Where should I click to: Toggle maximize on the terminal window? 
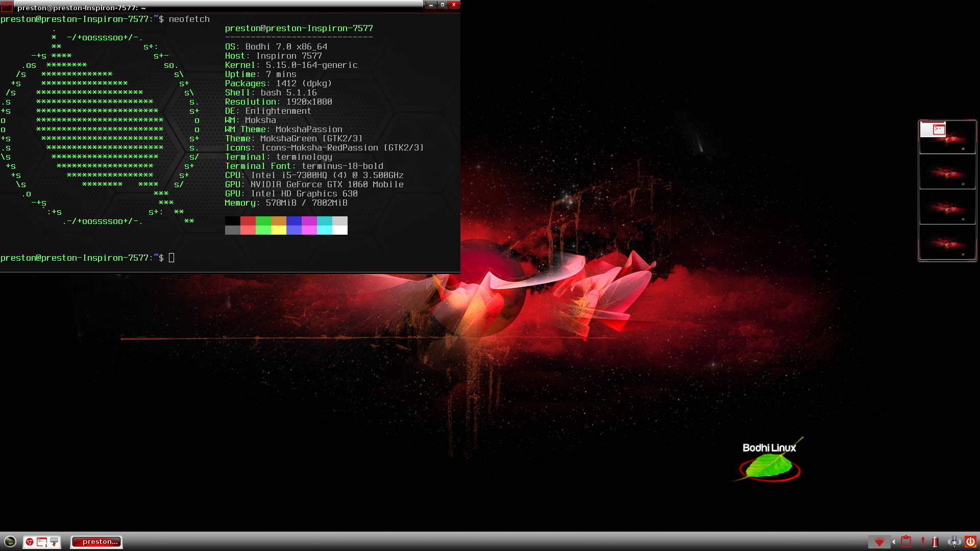(443, 5)
